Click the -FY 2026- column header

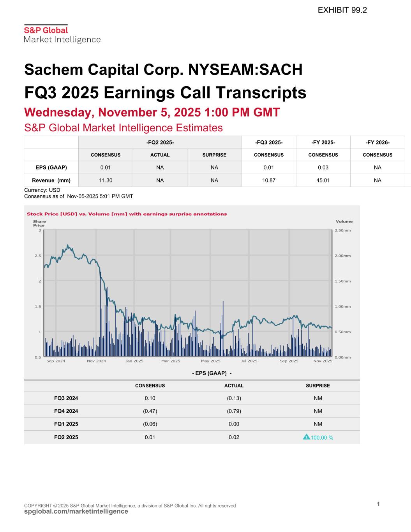[x=377, y=143]
